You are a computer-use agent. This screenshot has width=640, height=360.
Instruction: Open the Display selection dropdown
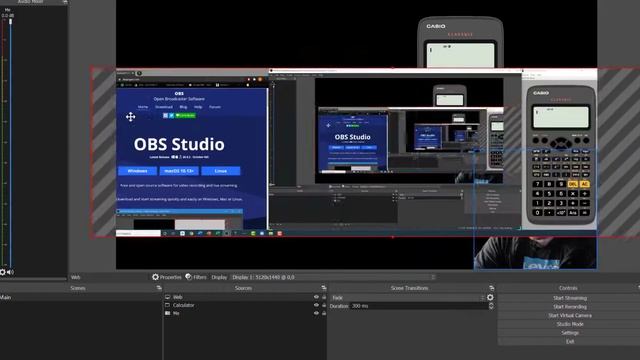click(x=333, y=277)
